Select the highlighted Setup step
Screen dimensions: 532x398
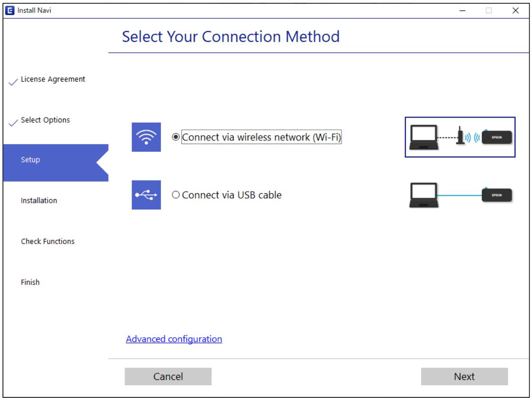55,163
